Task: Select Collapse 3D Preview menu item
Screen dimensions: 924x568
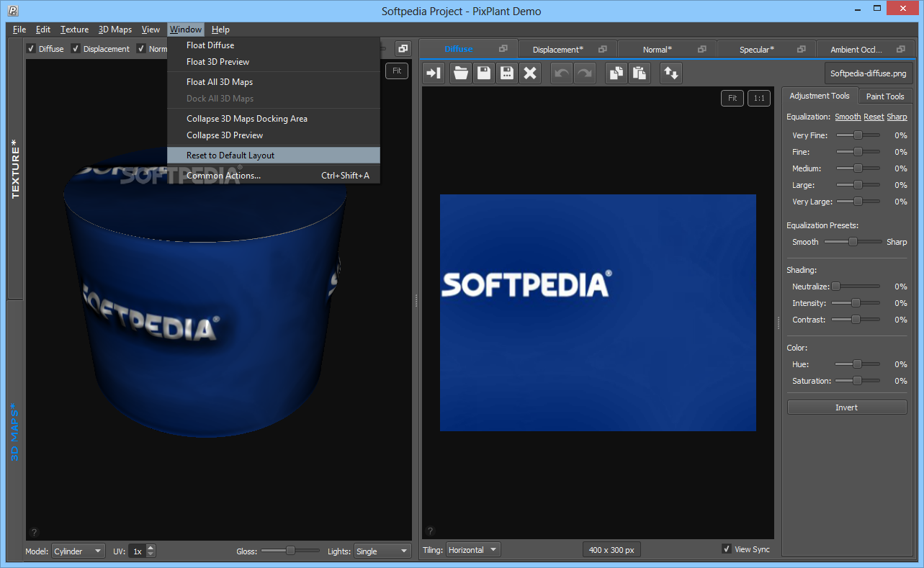Action: tap(274, 135)
